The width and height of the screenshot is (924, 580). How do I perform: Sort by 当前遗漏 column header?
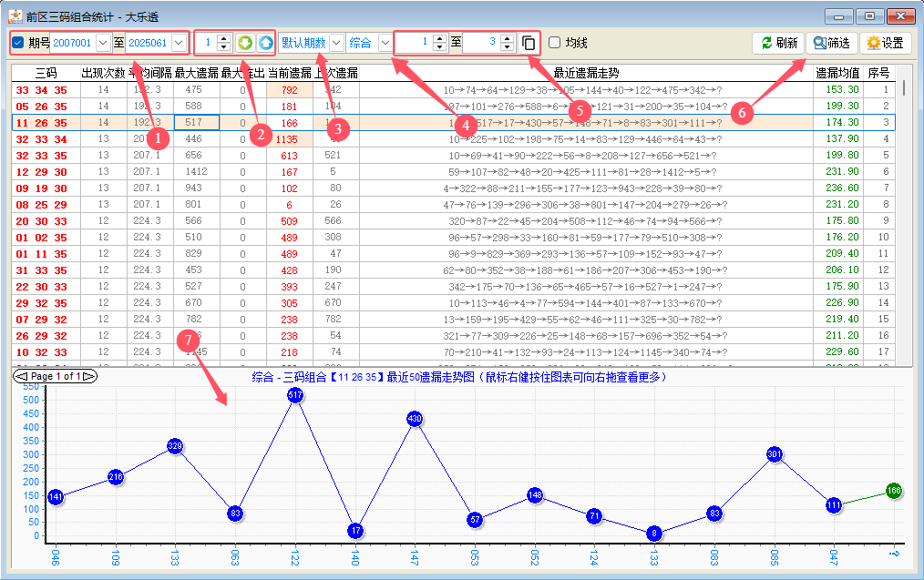point(289,73)
